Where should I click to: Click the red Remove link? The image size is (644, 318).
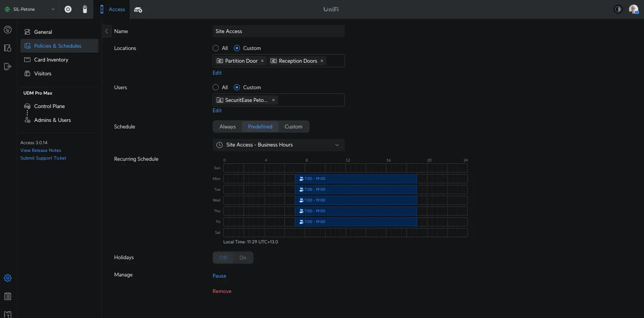click(222, 291)
